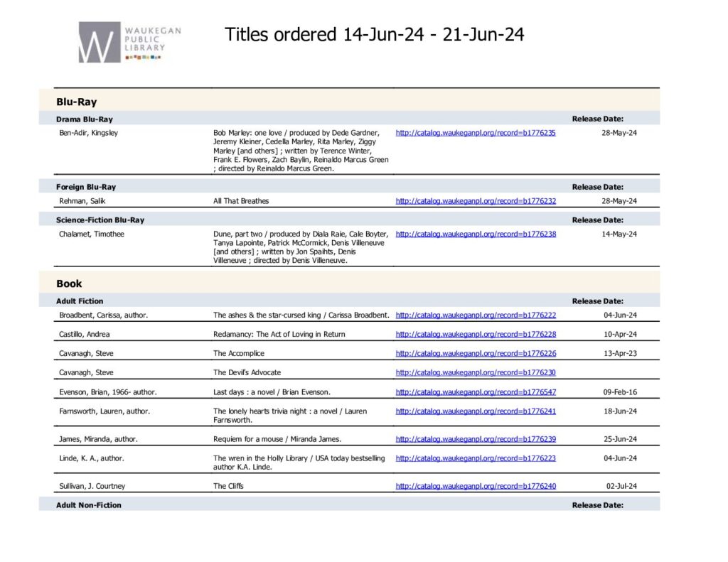The width and height of the screenshot is (728, 562).
Task: Click author name 'Ben-Adir, Kingsley'
Action: click(88, 133)
